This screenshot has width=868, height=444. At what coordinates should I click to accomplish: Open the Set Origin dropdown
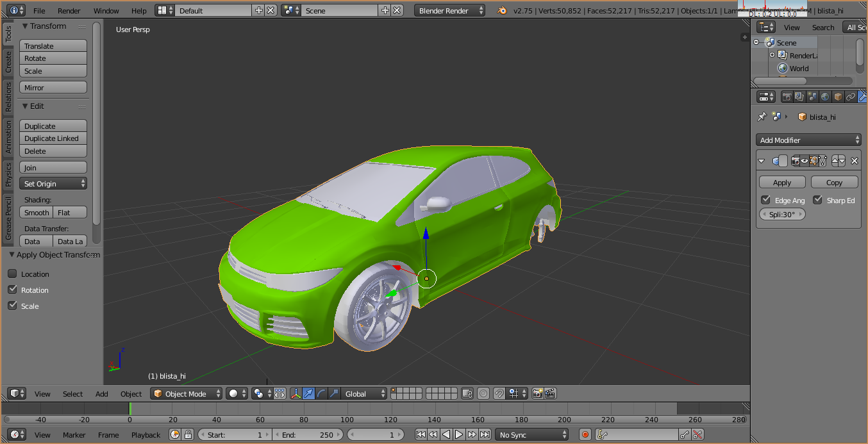tap(53, 184)
